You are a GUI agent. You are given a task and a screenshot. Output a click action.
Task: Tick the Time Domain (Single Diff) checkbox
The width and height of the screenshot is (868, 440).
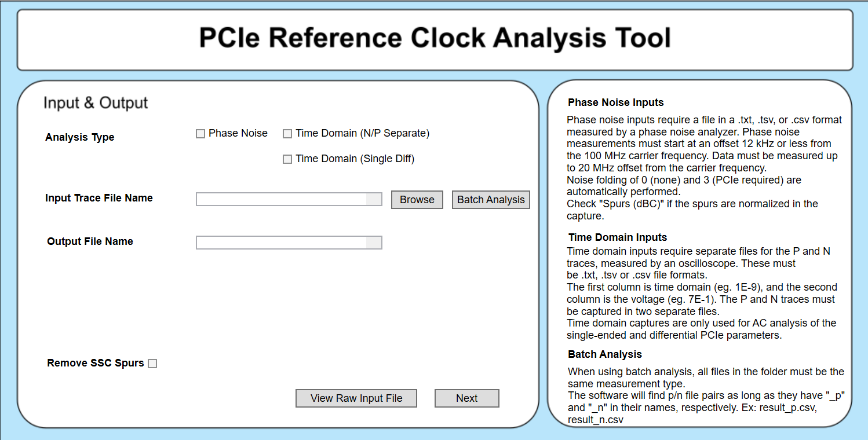pos(287,159)
